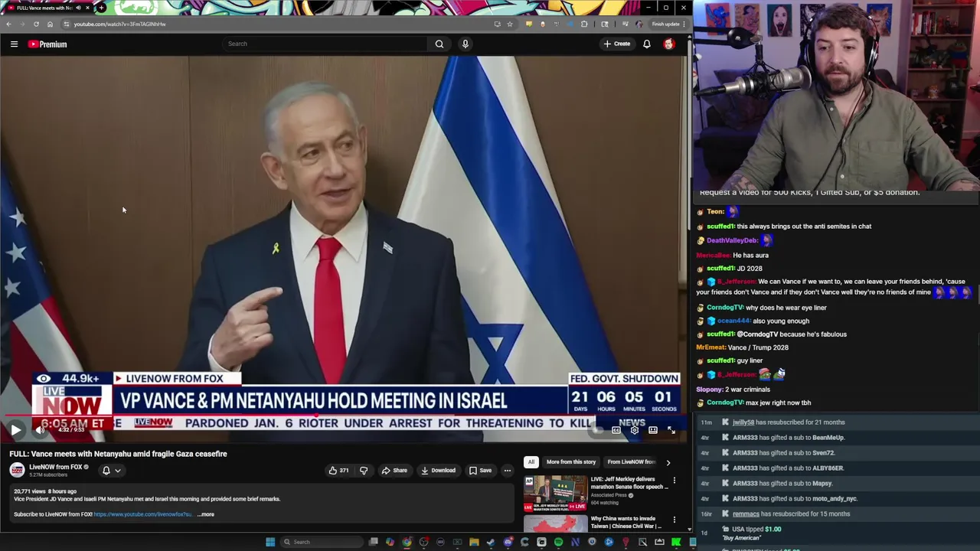
Task: Go to the browser home page
Action: 50,24
